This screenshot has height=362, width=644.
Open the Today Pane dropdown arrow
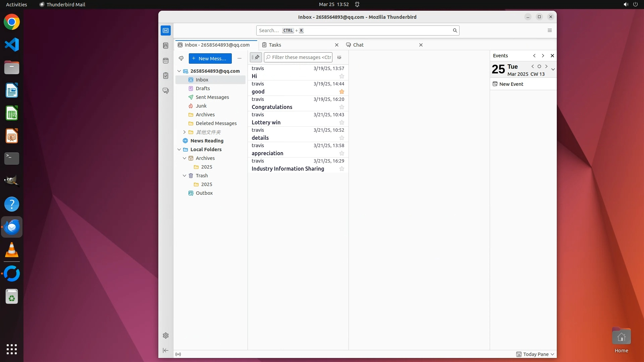pyautogui.click(x=552, y=354)
